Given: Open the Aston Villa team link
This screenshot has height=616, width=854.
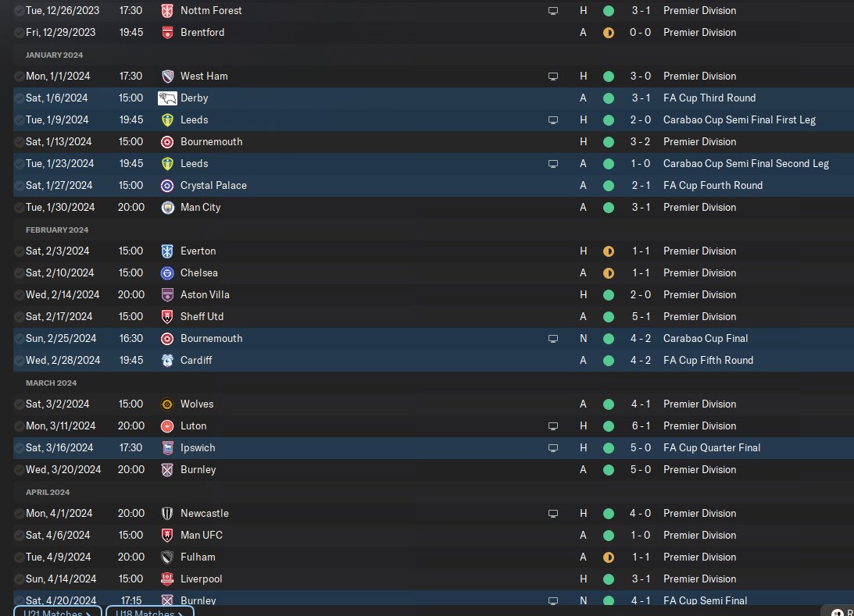Looking at the screenshot, I should tap(205, 294).
